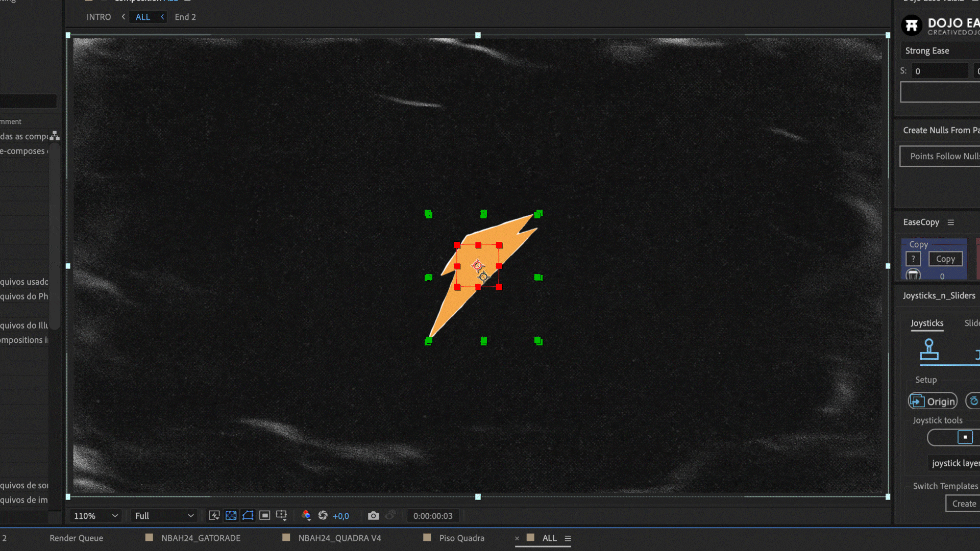Switch to the Piso Quadra tab
This screenshot has height=551, width=980.
click(461, 538)
